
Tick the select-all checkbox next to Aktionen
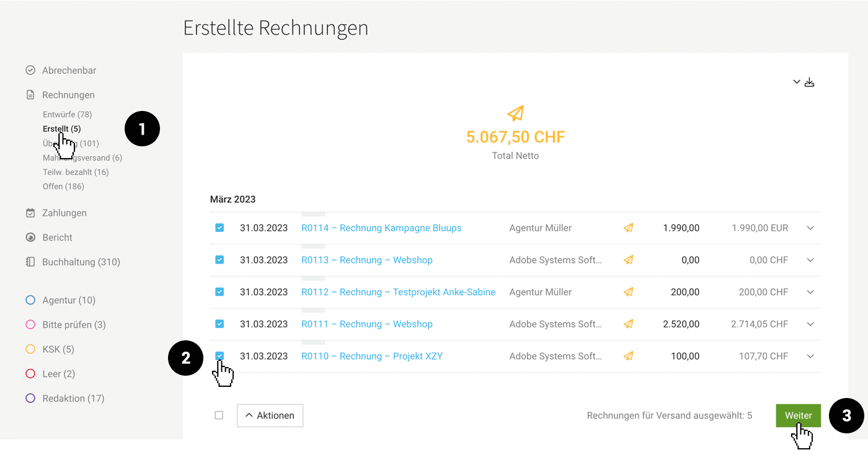(x=219, y=415)
